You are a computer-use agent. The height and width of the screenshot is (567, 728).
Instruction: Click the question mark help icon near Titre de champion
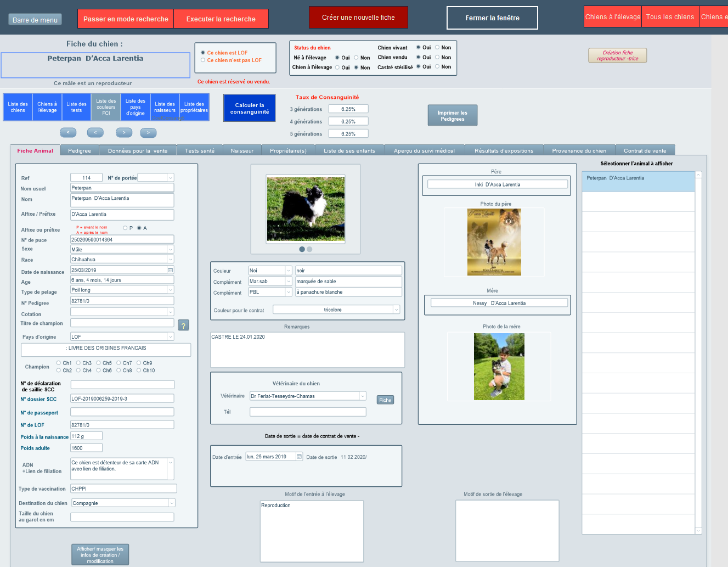tap(183, 325)
